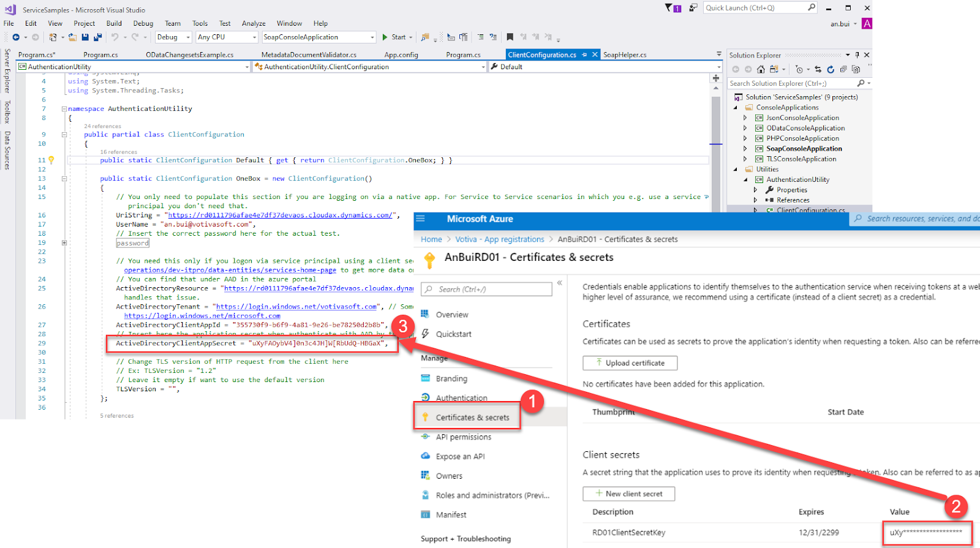
Task: Switch to ODataChangesetsExample.cs tab
Action: 190,54
